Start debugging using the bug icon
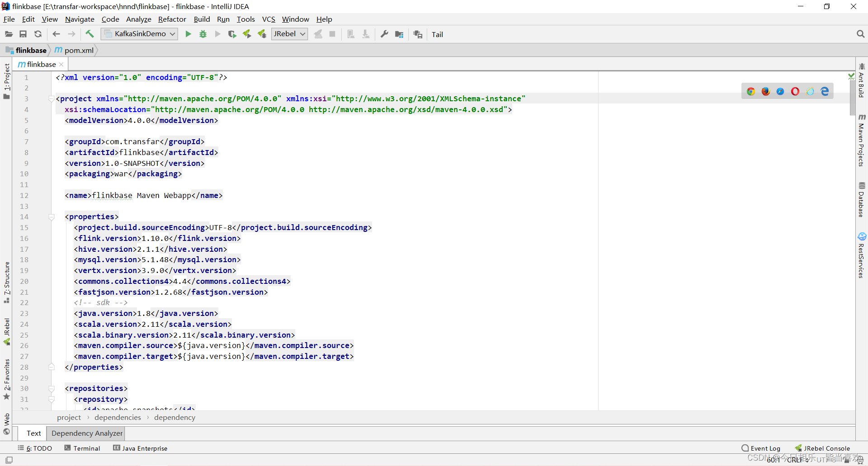 click(x=203, y=34)
